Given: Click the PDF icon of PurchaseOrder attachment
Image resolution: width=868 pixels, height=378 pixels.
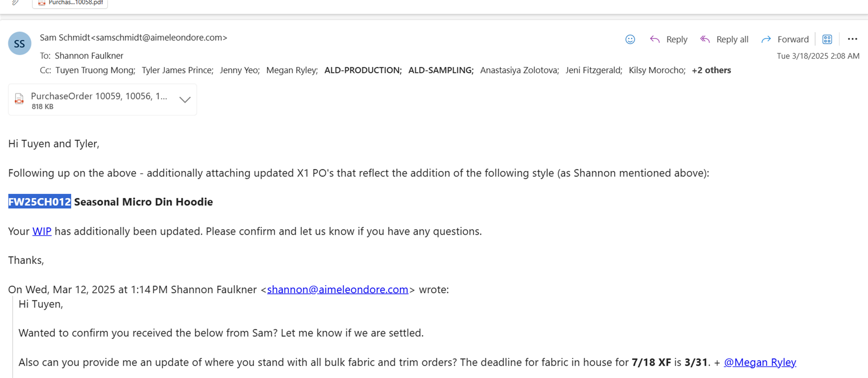Looking at the screenshot, I should click(x=19, y=99).
